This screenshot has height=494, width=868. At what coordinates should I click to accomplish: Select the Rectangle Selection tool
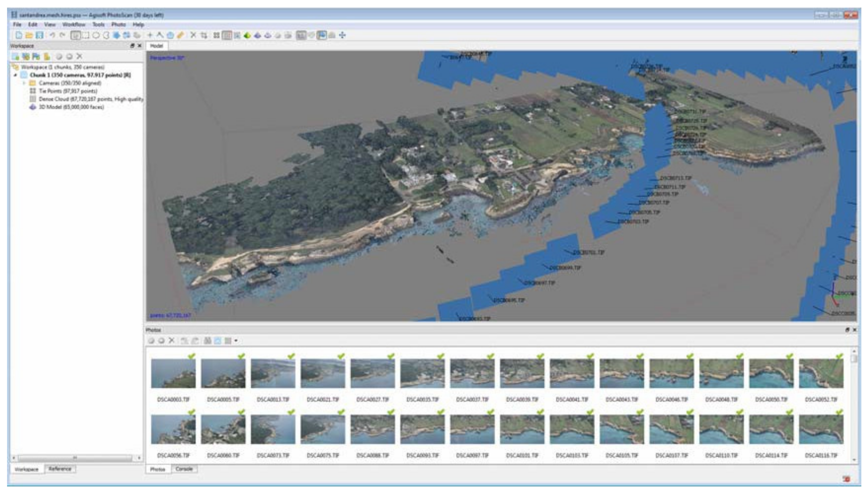86,35
